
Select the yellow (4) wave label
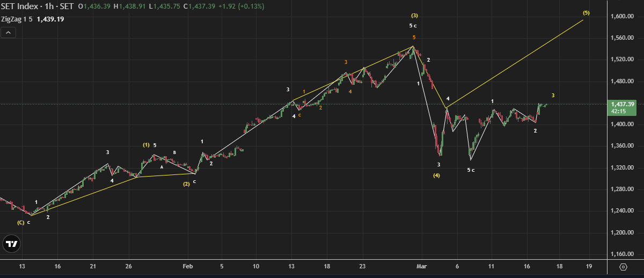436,175
